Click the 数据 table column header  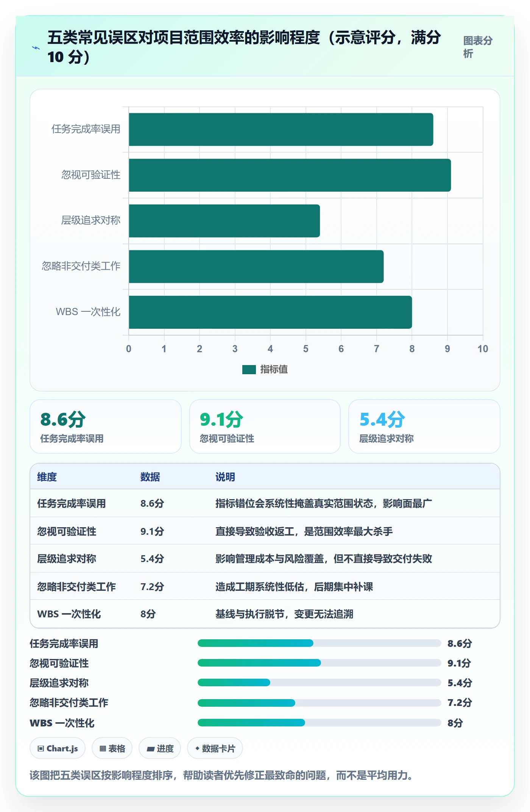[x=150, y=477]
